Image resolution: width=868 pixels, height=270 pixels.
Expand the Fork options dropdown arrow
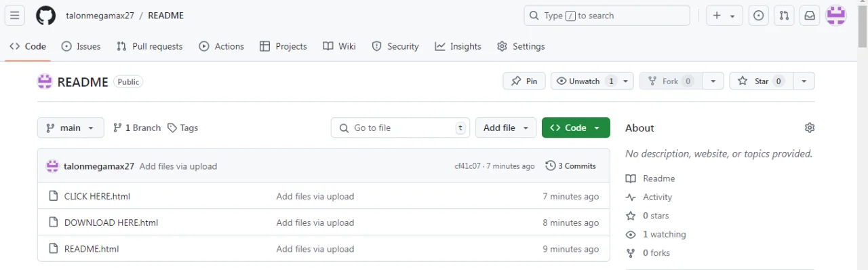(x=713, y=81)
